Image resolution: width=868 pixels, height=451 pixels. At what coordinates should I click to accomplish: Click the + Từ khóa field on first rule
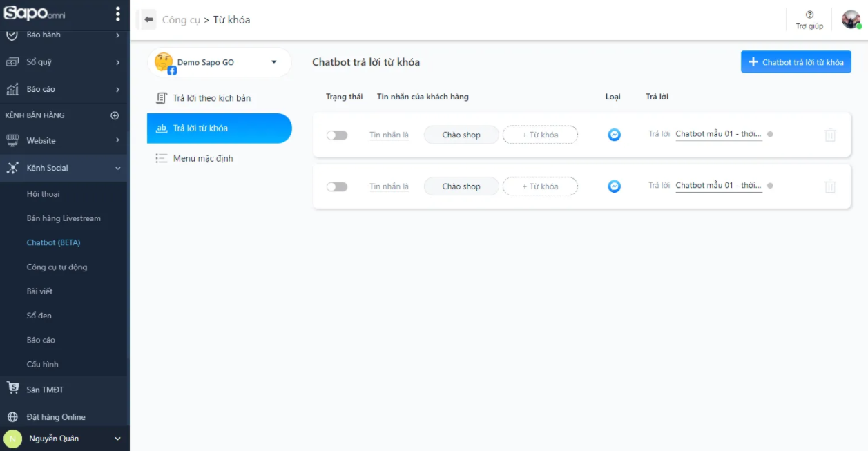point(540,134)
